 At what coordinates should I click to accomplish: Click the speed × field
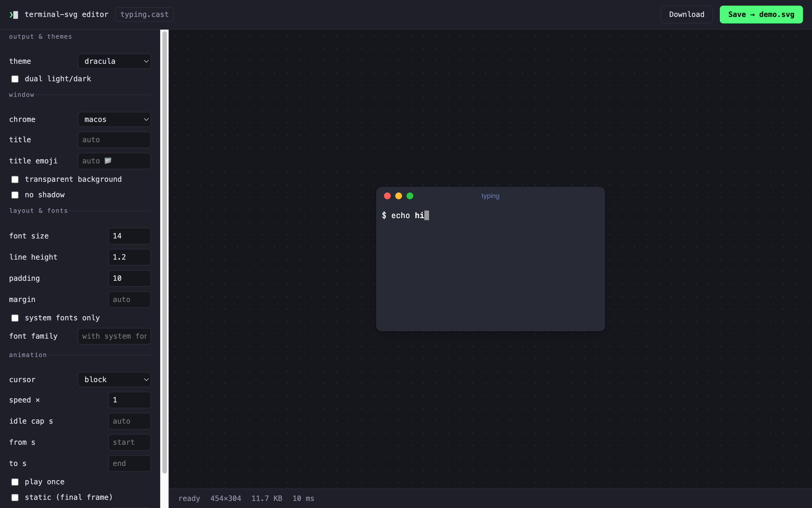[x=129, y=400]
